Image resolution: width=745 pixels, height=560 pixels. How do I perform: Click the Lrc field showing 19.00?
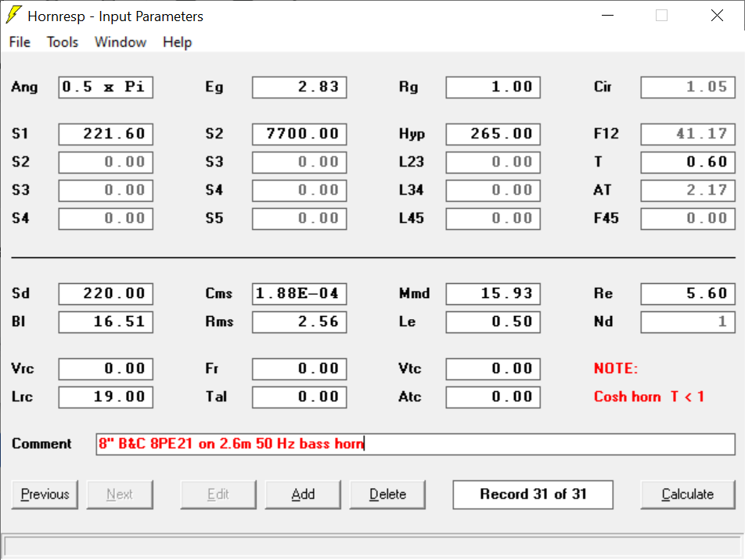click(106, 397)
